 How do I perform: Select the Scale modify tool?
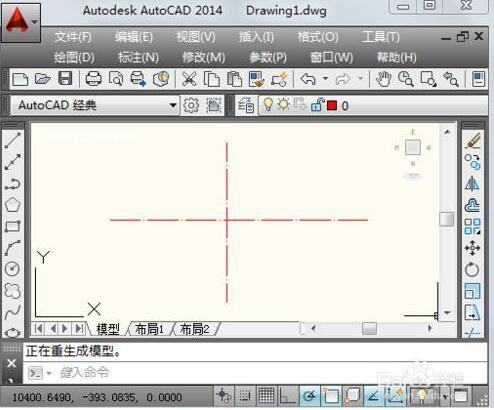[472, 291]
